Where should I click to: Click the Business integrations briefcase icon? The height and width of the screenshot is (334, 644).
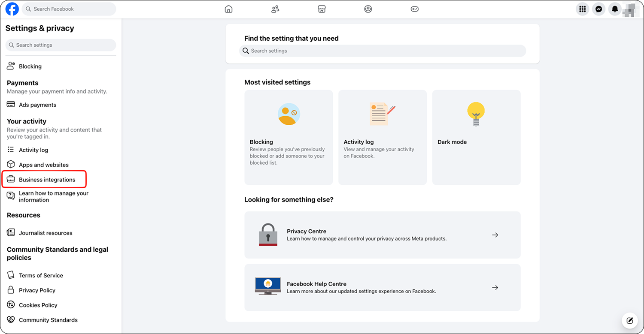coord(11,179)
